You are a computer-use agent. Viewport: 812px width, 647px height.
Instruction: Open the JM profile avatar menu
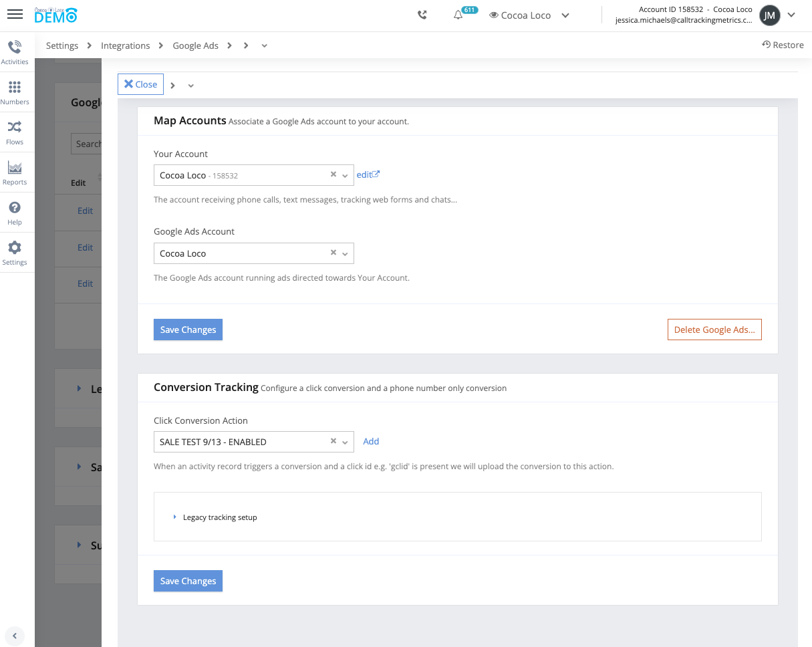click(x=769, y=15)
